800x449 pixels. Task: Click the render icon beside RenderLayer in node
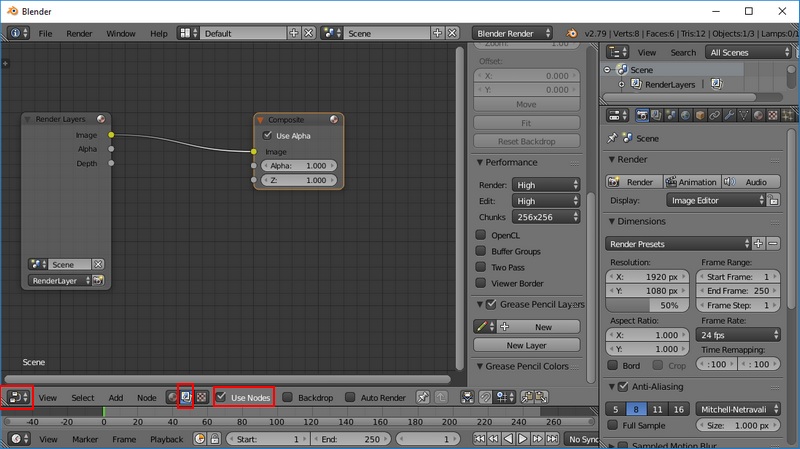pos(98,280)
